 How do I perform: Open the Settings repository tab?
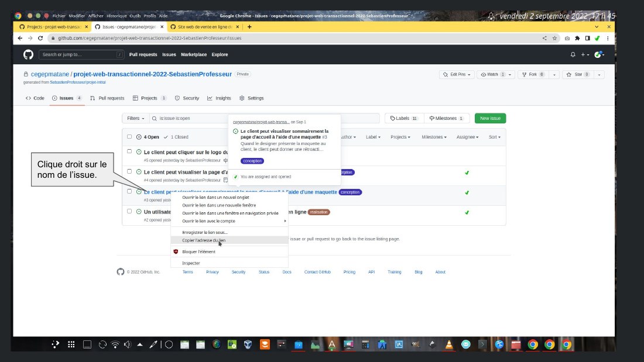coord(251,98)
